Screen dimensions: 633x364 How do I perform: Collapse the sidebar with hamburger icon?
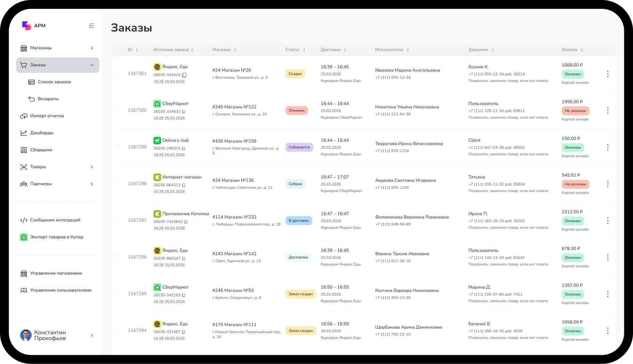click(92, 26)
